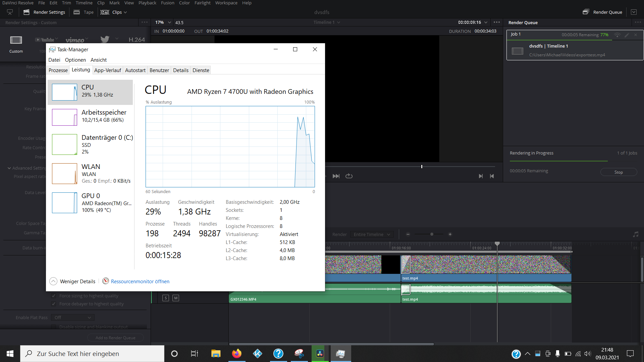Image resolution: width=644 pixels, height=362 pixels.
Task: Open Firefox from the taskbar
Action: coord(236,354)
